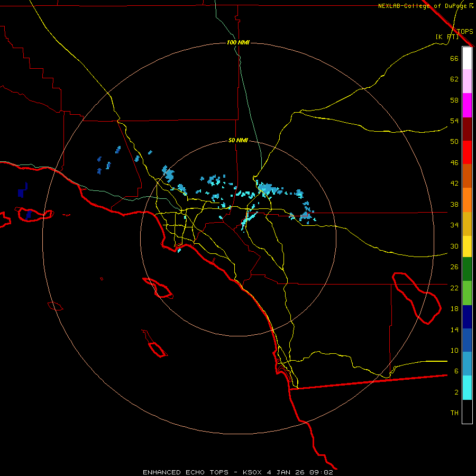Viewport: 476px width, 476px height.
Task: Click the light pink legend swatch
Action: click(467, 81)
